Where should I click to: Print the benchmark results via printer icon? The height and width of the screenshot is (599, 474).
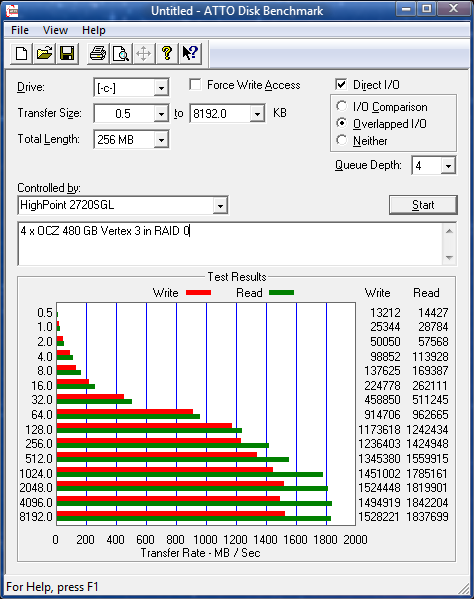pyautogui.click(x=98, y=53)
